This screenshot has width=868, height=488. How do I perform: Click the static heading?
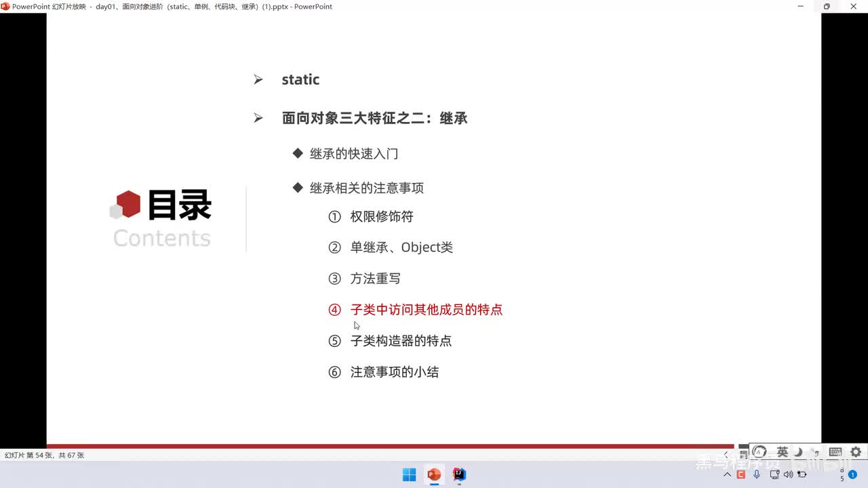point(300,79)
